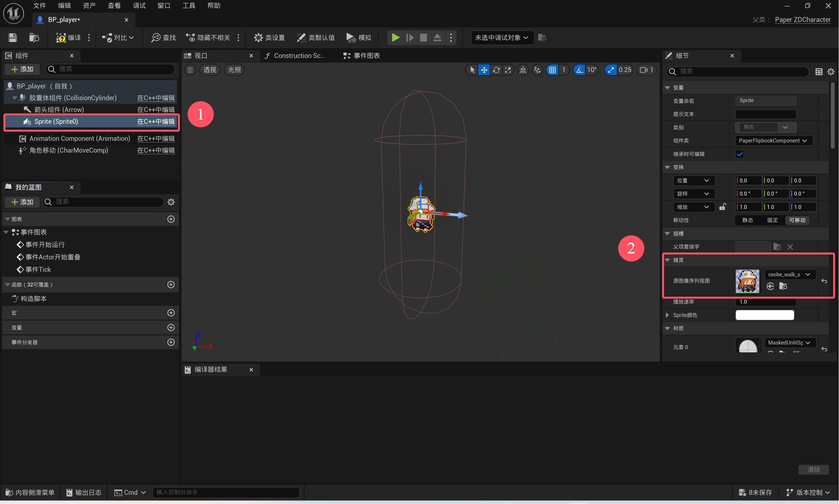Click the Find (查找) toolbar button
839x504 pixels.
[163, 38]
